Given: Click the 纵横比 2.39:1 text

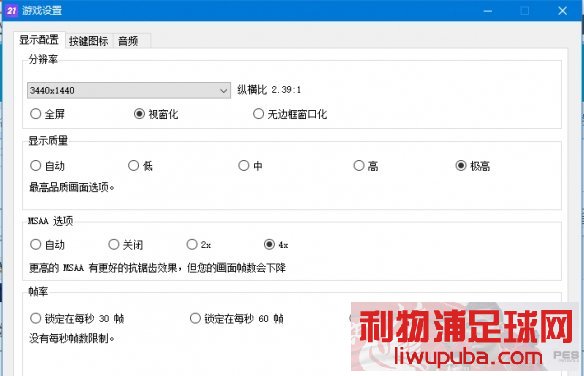Looking at the screenshot, I should (x=269, y=90).
